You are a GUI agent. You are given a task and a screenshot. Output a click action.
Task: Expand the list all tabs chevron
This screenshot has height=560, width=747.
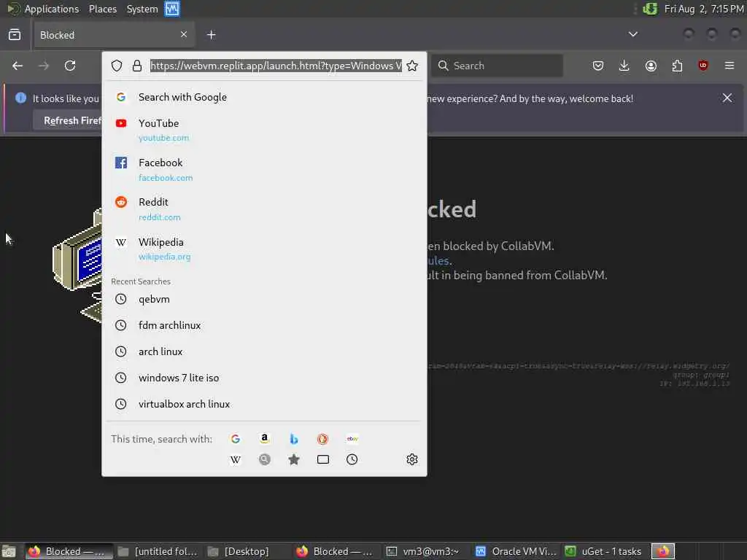pos(633,34)
